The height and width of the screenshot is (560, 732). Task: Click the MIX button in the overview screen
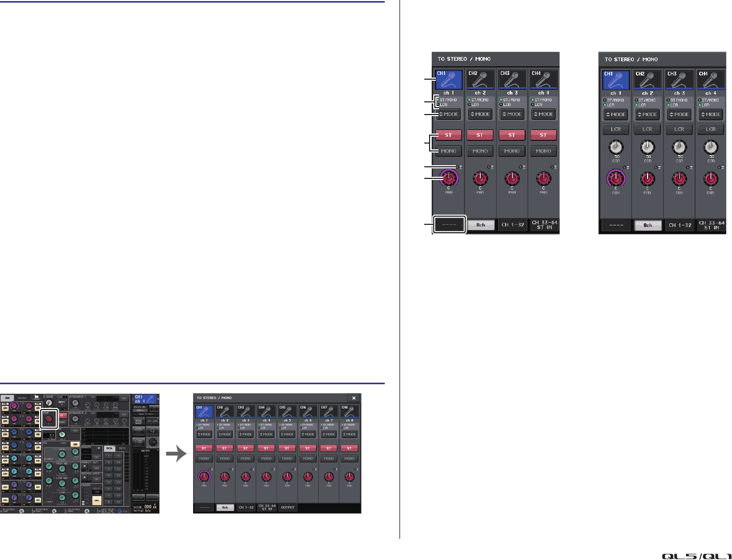(x=8, y=397)
